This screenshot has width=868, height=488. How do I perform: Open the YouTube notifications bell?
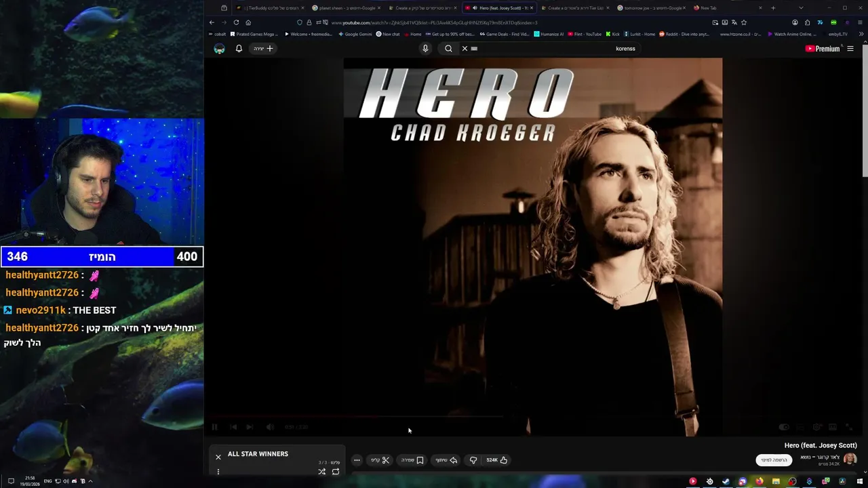[239, 49]
